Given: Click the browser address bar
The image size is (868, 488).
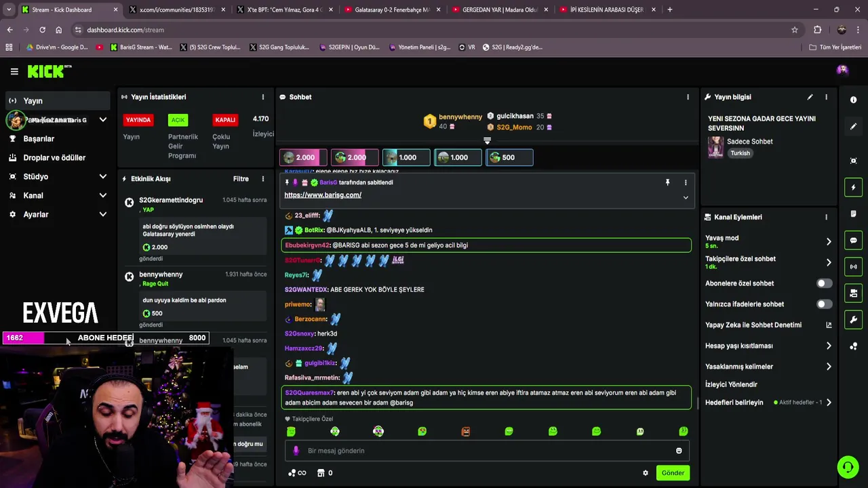Looking at the screenshot, I should click(434, 30).
